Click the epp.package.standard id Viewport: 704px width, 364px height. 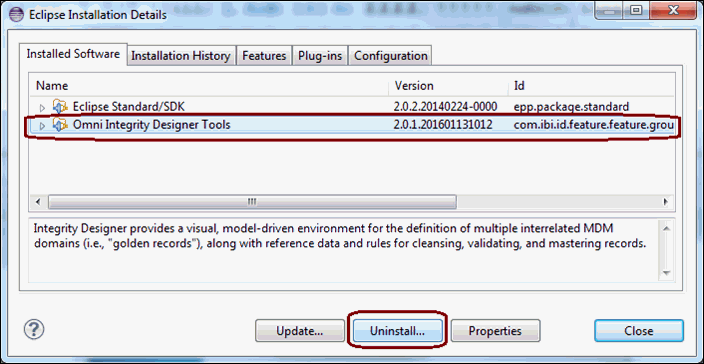[571, 107]
